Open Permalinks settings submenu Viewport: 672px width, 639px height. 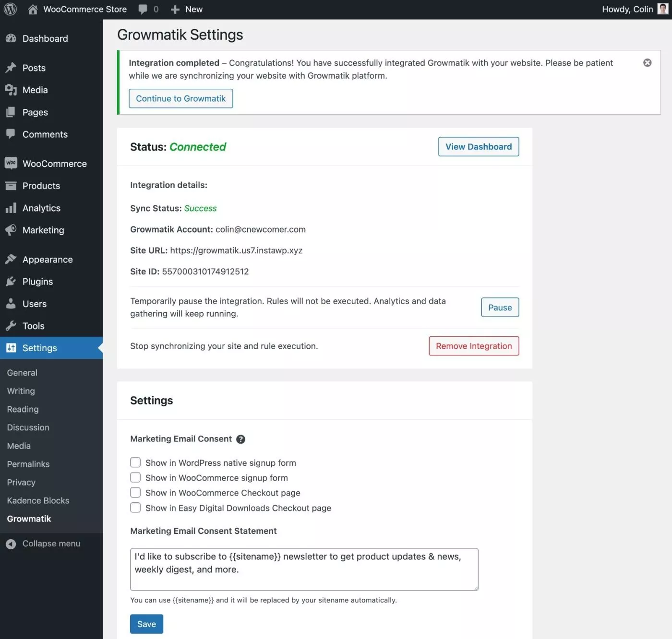pyautogui.click(x=28, y=464)
